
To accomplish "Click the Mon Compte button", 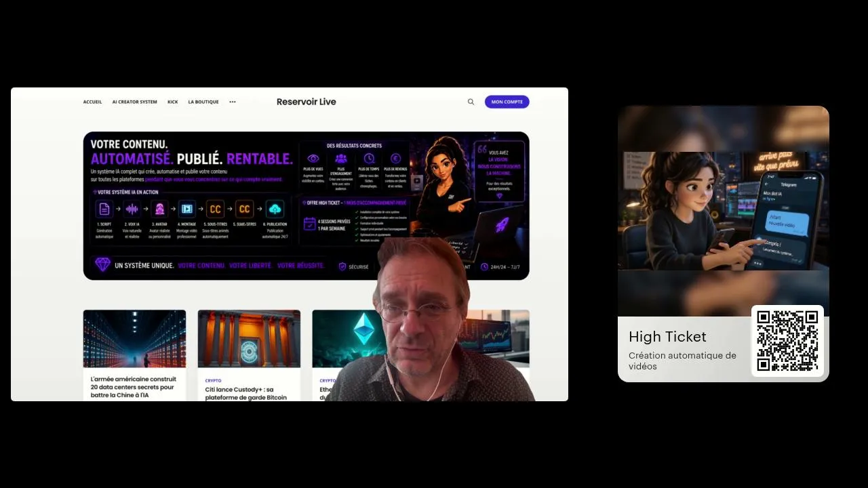I will (x=507, y=102).
